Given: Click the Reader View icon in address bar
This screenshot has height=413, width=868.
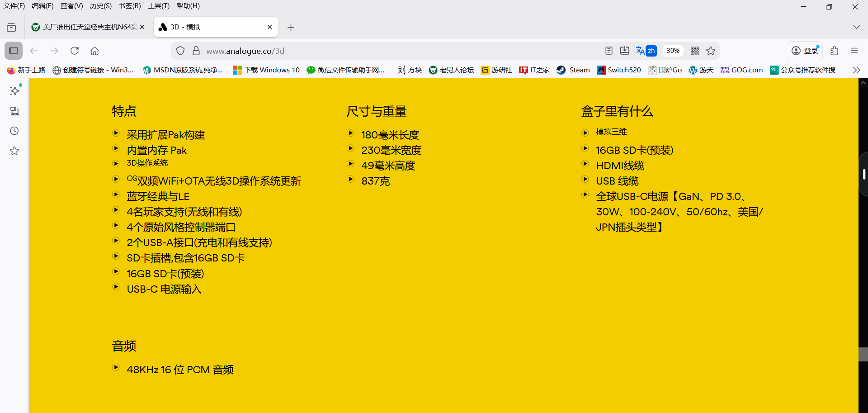Looking at the screenshot, I should coord(609,51).
